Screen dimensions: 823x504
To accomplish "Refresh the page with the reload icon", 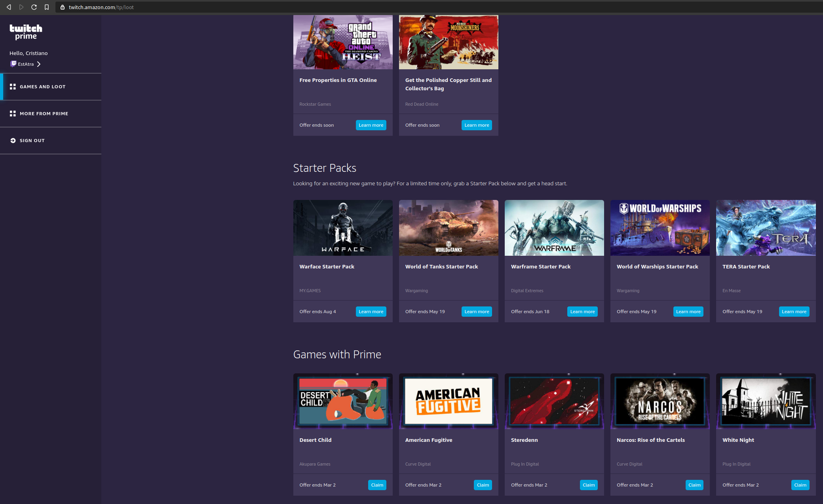I will pyautogui.click(x=34, y=7).
